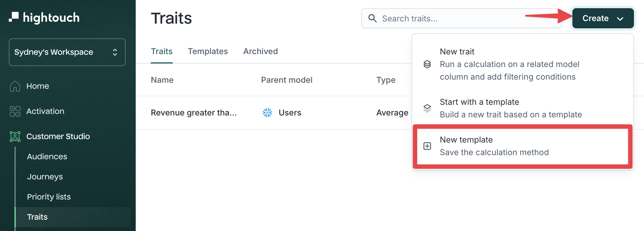
Task: Click the Start with a template icon
Action: coord(427,108)
